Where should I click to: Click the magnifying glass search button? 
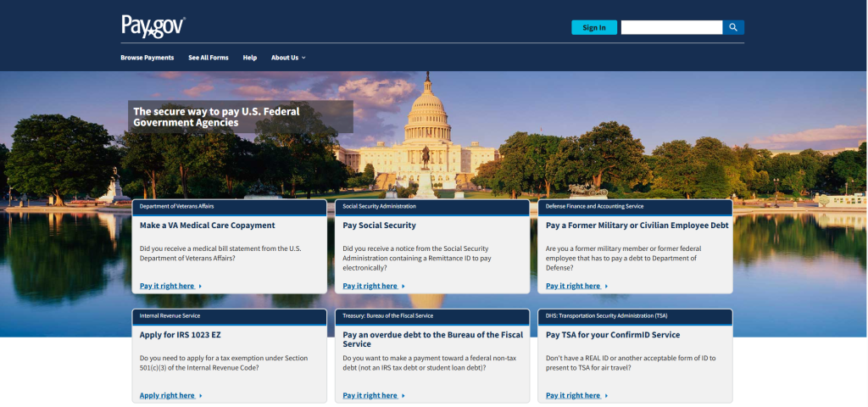pyautogui.click(x=733, y=27)
